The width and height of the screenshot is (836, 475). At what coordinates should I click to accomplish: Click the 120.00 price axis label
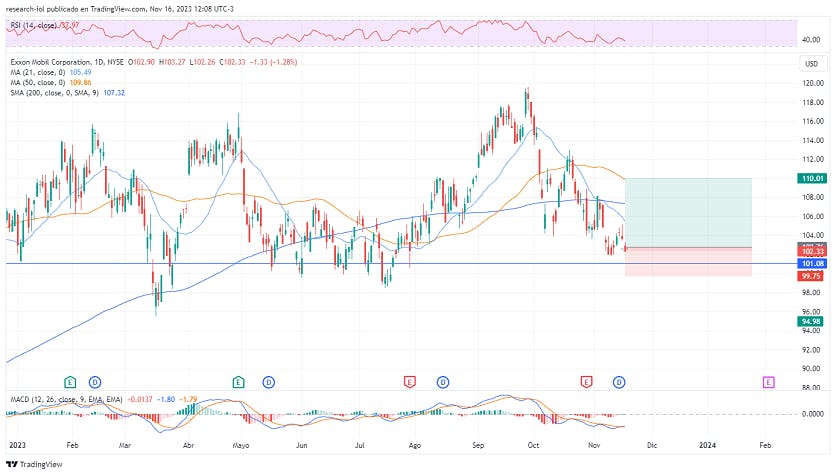click(813, 83)
